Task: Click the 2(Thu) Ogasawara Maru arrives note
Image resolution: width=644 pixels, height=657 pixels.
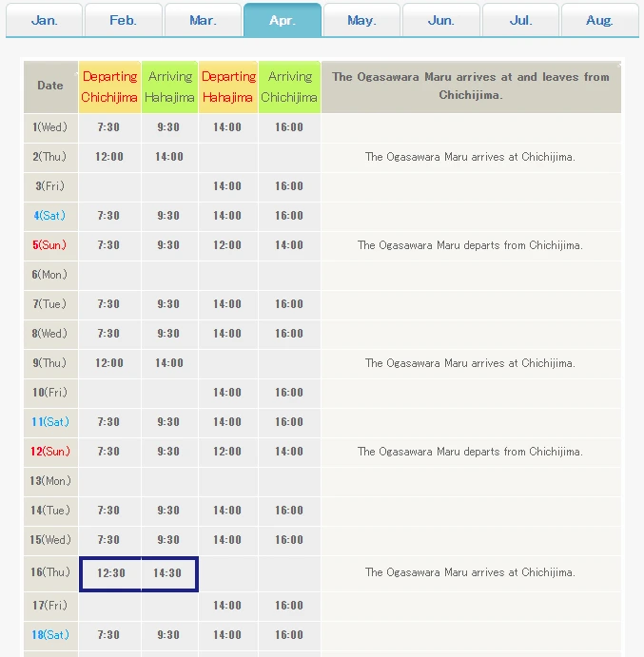Action: 470,157
